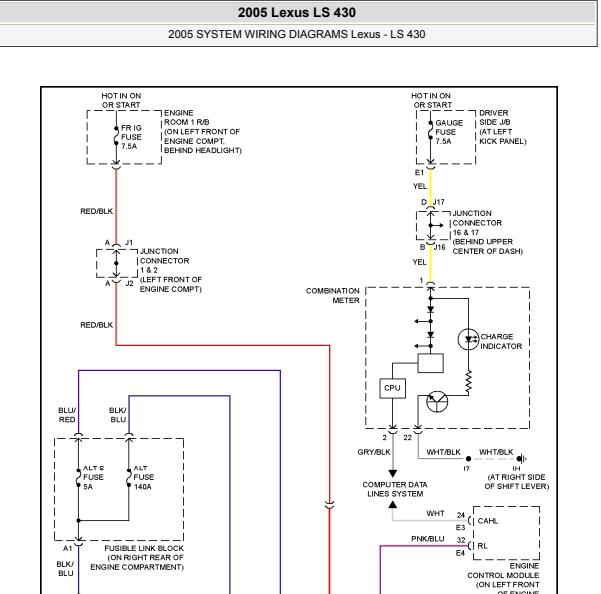The width and height of the screenshot is (601, 594).
Task: Click the "E1" connector label
Action: coord(419,172)
